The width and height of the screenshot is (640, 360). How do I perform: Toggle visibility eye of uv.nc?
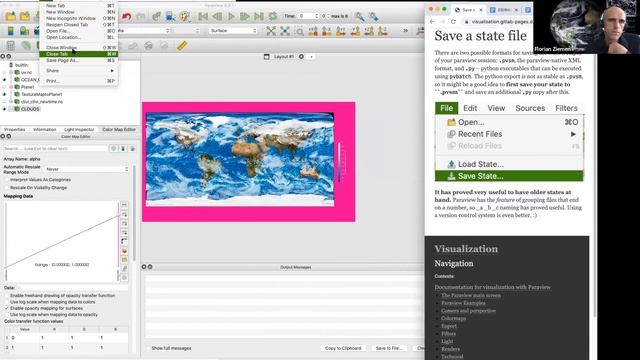click(x=4, y=72)
